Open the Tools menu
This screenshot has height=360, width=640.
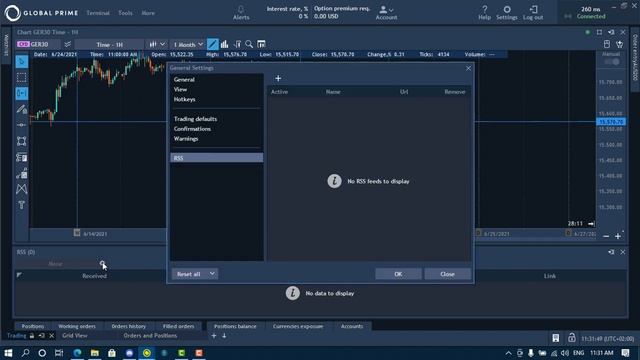point(125,13)
